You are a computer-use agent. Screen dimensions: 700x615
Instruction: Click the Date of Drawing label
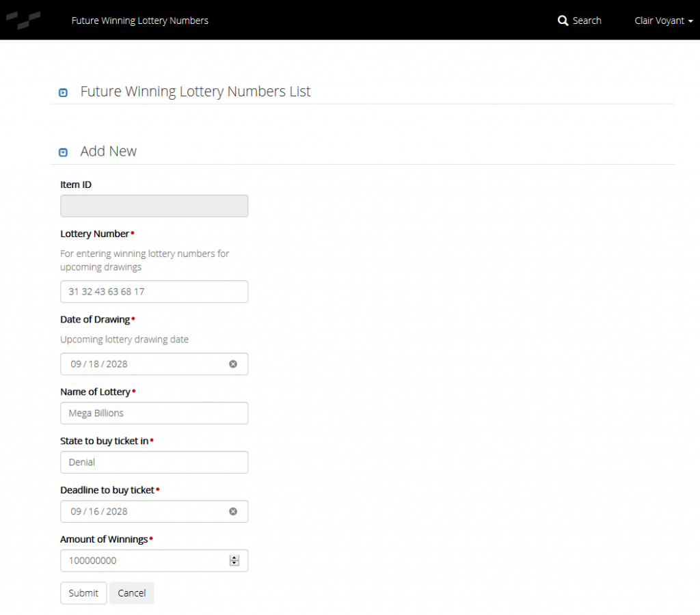tap(95, 320)
